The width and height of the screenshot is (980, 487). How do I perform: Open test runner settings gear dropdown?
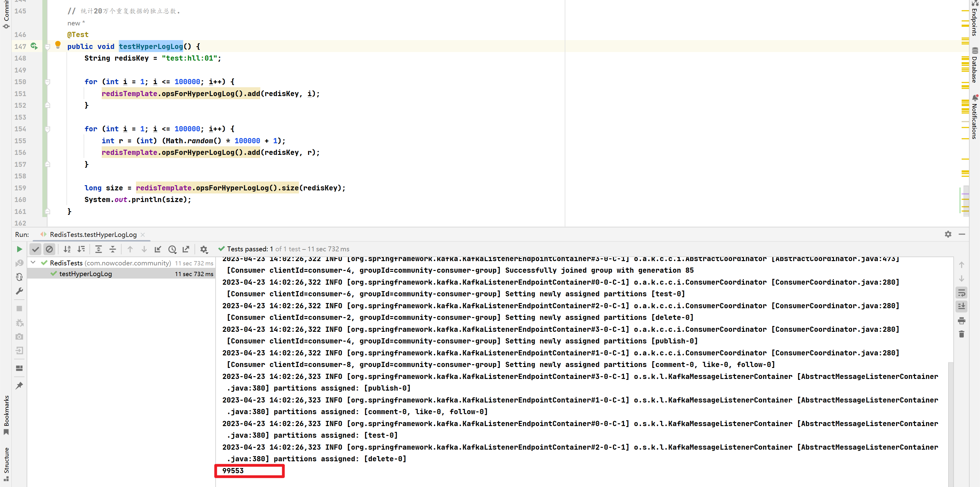[x=204, y=249]
